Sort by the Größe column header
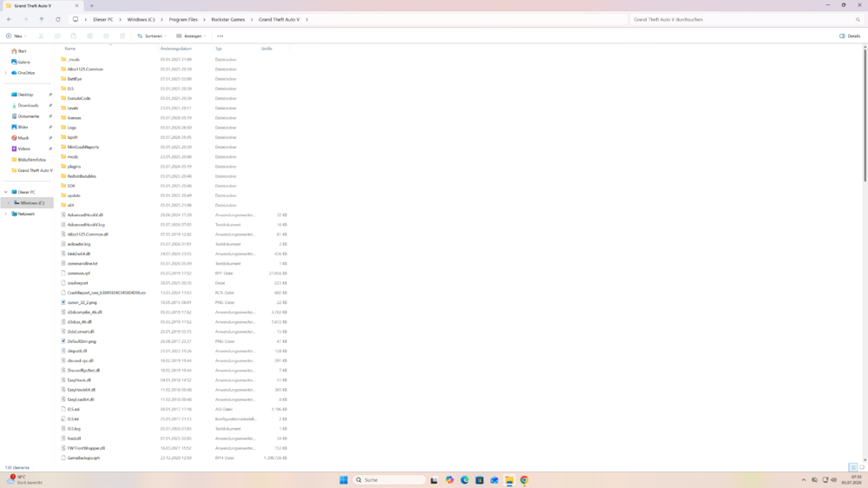This screenshot has width=868, height=488. tap(266, 49)
